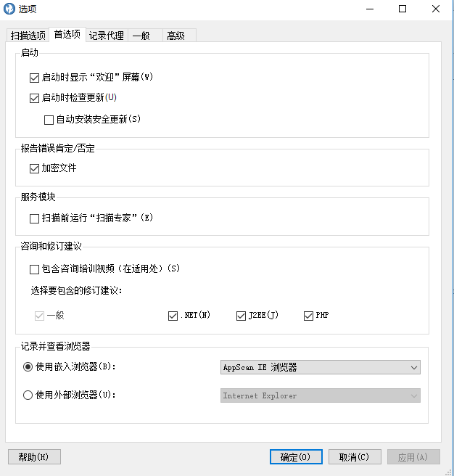
Task: Close the 选项 dialog
Action: pyautogui.click(x=436, y=9)
